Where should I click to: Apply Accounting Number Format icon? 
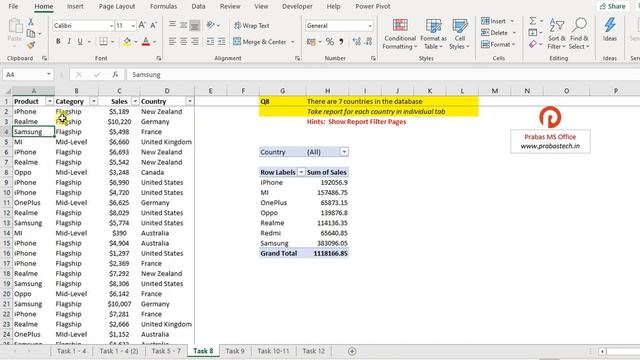(311, 41)
